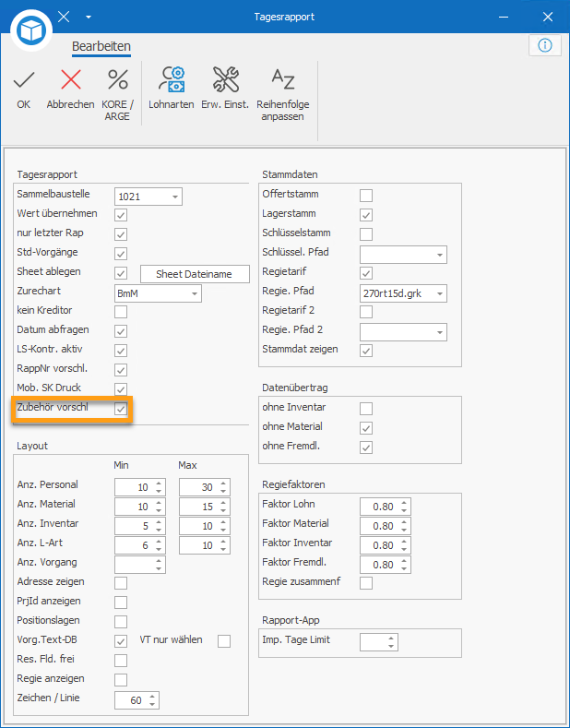Enable PrjId anzeigen checkbox
570x728 pixels.
[x=121, y=603]
